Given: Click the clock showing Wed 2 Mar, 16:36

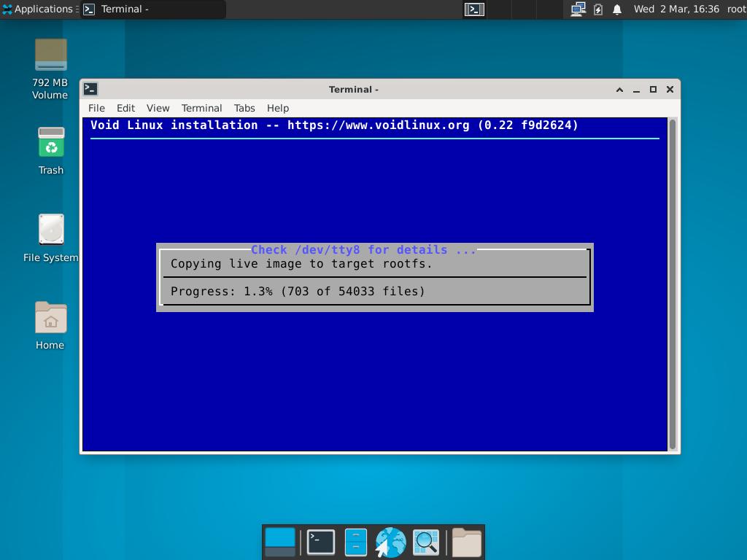Looking at the screenshot, I should point(676,9).
